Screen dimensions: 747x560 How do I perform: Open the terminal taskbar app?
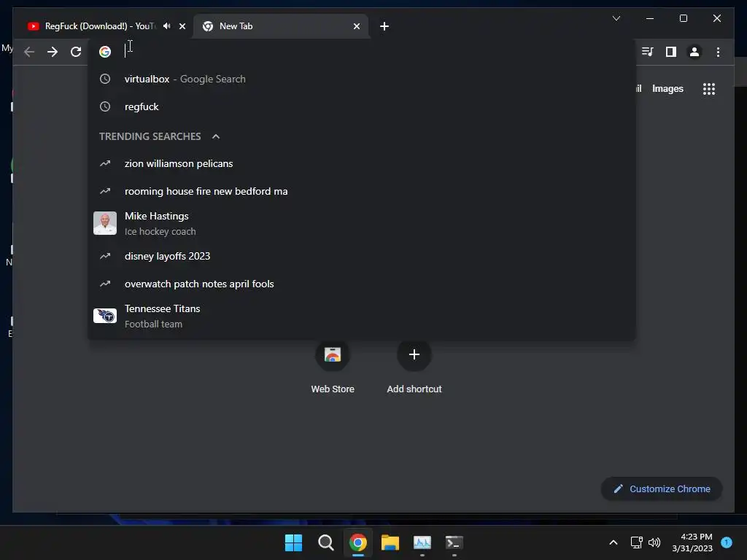[454, 542]
